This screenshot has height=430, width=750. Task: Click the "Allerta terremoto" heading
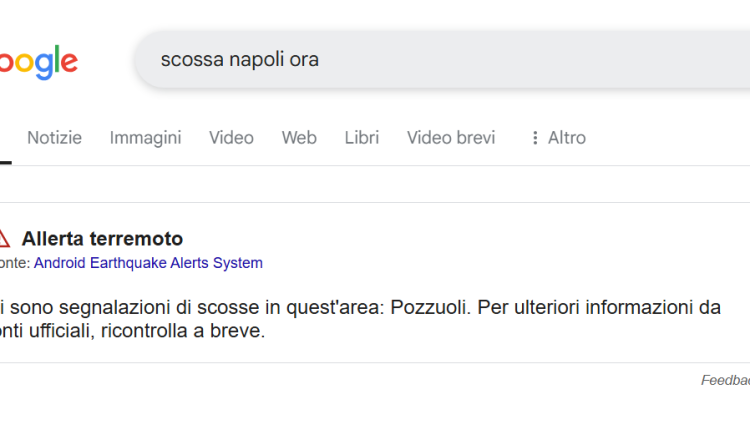coord(102,239)
